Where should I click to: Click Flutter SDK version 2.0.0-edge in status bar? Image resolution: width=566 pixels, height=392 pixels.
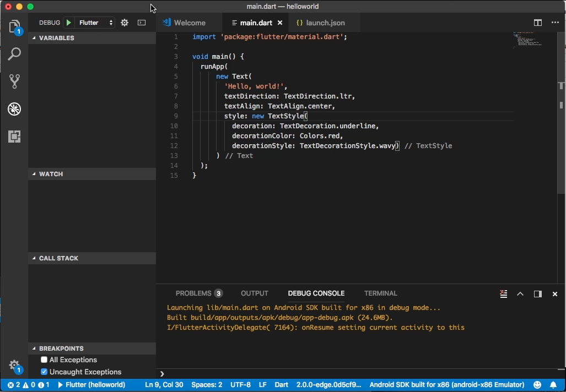click(x=328, y=385)
